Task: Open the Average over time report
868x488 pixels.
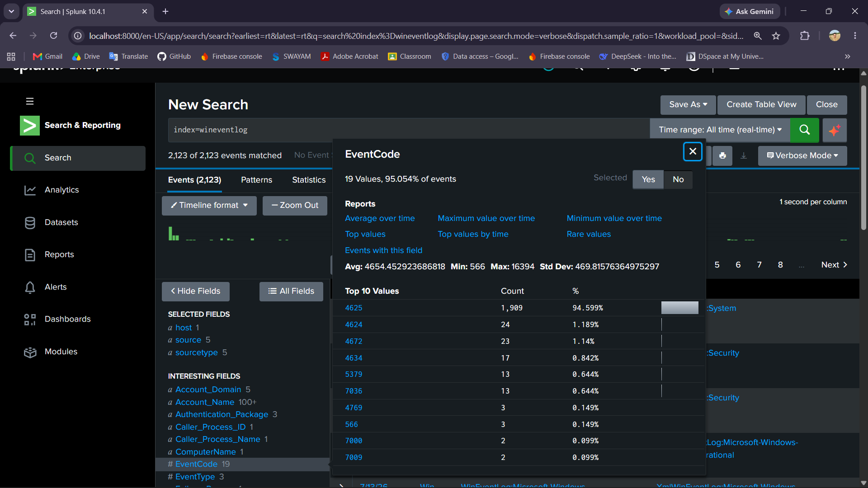Action: 380,218
